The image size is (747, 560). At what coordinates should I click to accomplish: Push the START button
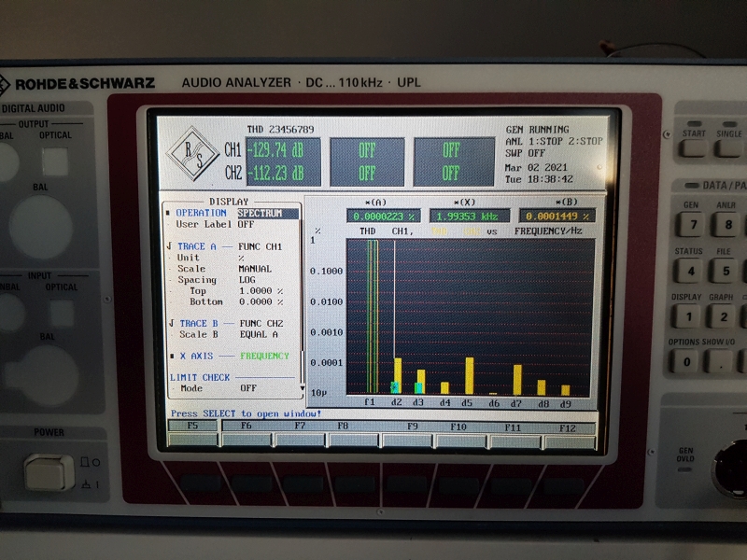[x=693, y=148]
